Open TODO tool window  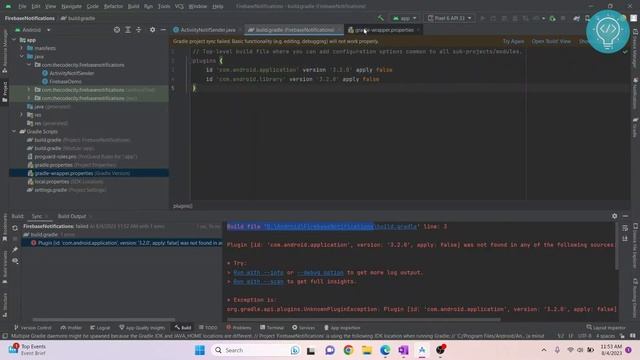(x=208, y=327)
